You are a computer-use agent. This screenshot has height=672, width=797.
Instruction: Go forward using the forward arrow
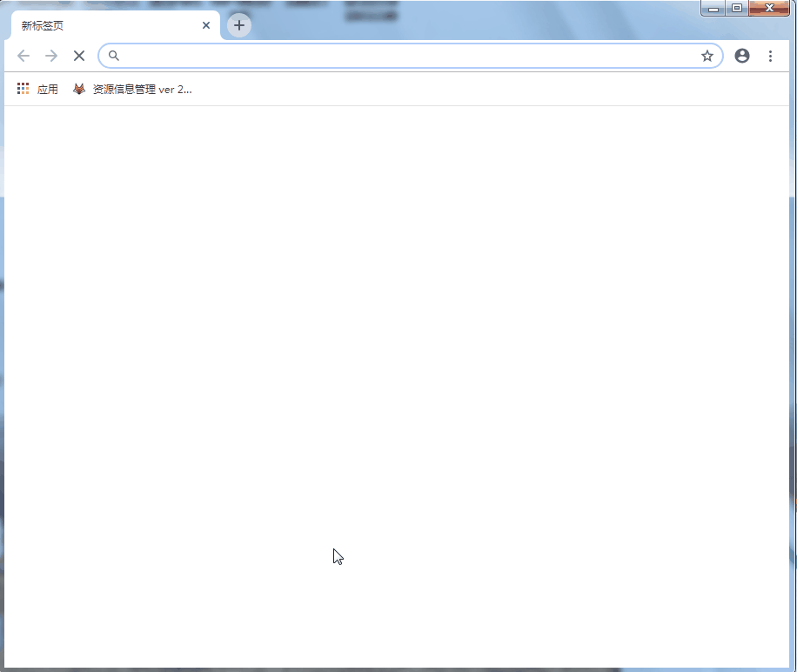[x=51, y=56]
